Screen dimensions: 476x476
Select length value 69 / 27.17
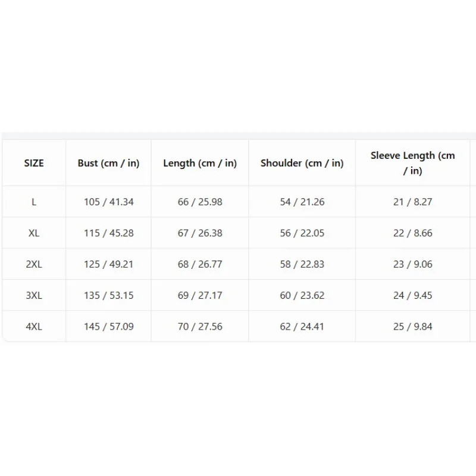(200, 295)
